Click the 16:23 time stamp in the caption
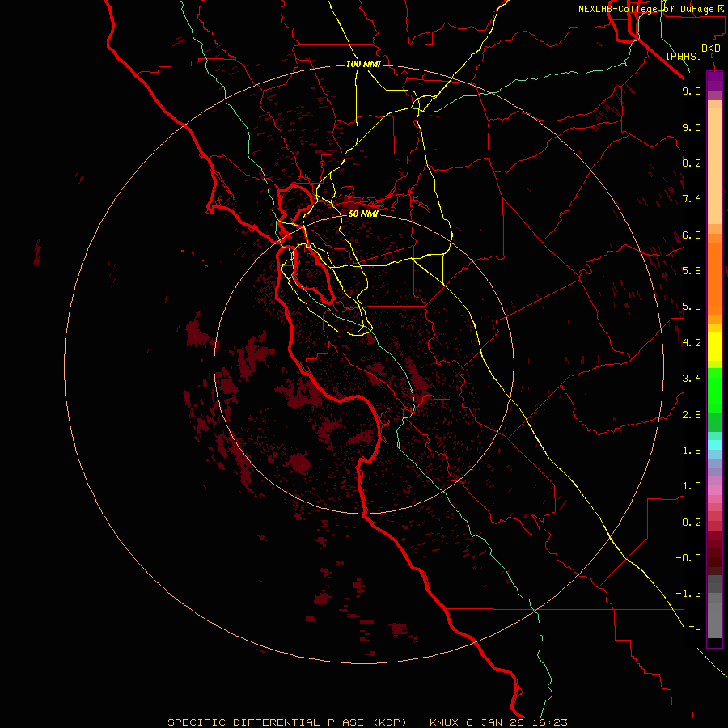Image resolution: width=728 pixels, height=728 pixels. pyautogui.click(x=550, y=722)
